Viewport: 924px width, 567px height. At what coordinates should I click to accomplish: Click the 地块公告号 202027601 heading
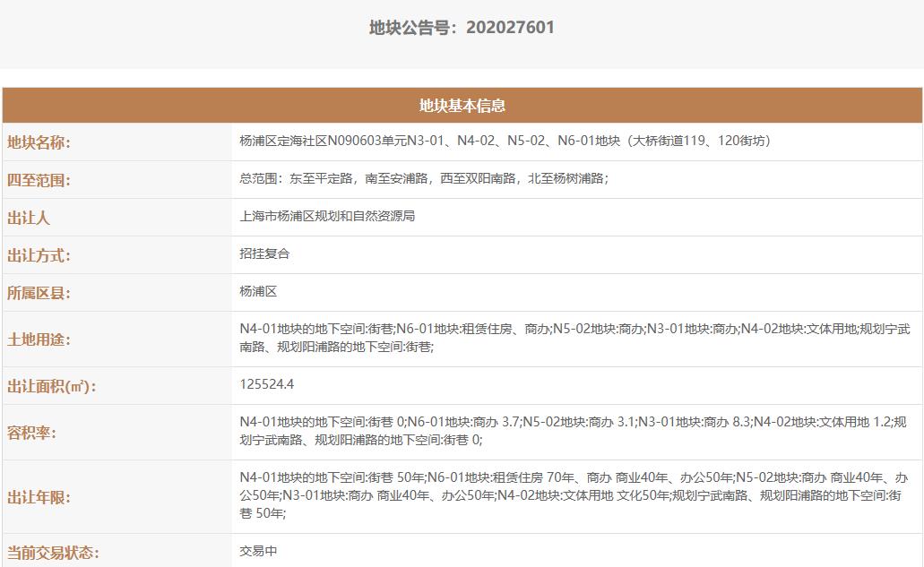click(462, 28)
